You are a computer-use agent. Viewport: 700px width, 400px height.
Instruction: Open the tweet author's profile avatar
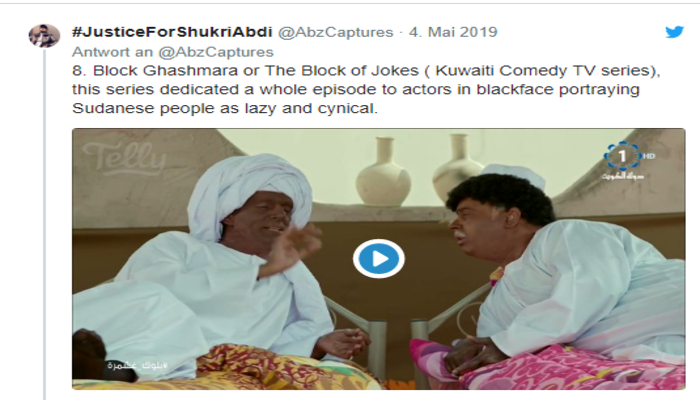(44, 36)
